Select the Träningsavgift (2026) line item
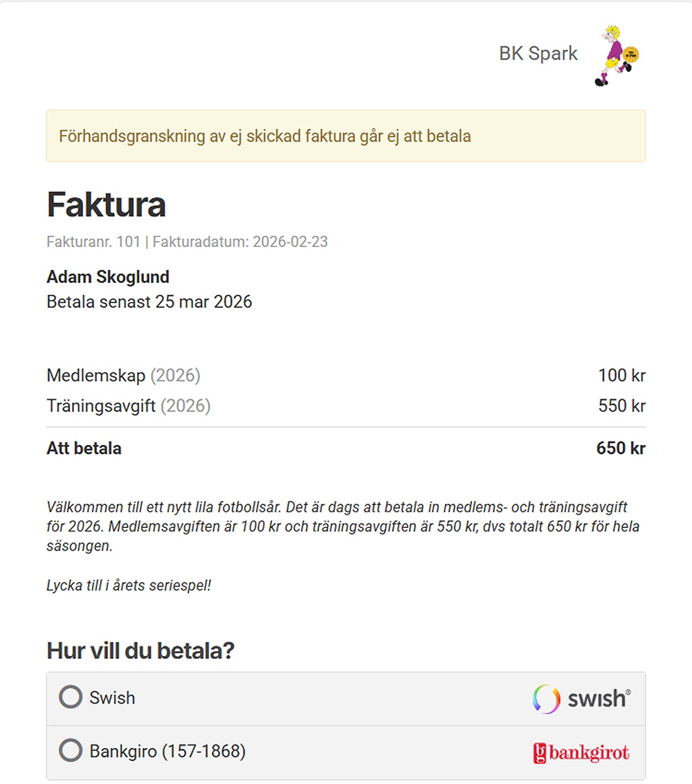Screen dimensions: 692x784 point(128,406)
